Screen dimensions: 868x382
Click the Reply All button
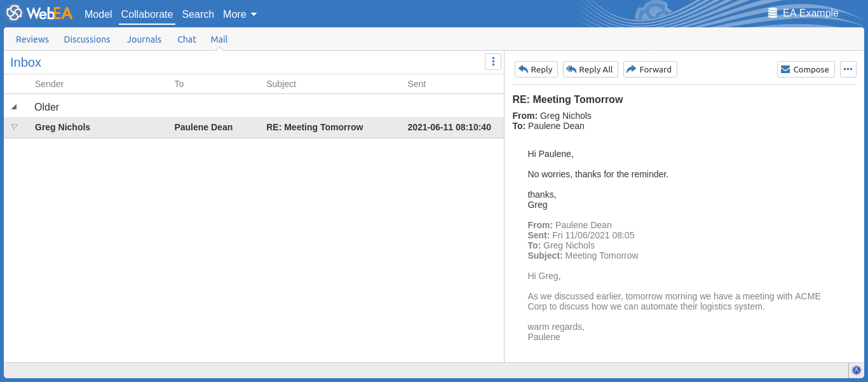[590, 69]
